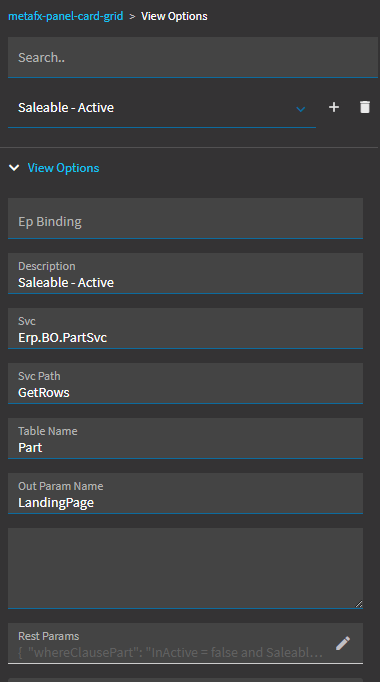Edit Rest Params using the pencil icon
This screenshot has height=682, width=380.
pyautogui.click(x=343, y=643)
